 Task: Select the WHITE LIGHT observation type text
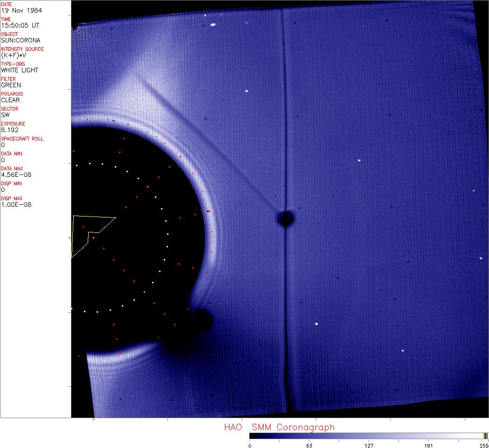(x=20, y=70)
